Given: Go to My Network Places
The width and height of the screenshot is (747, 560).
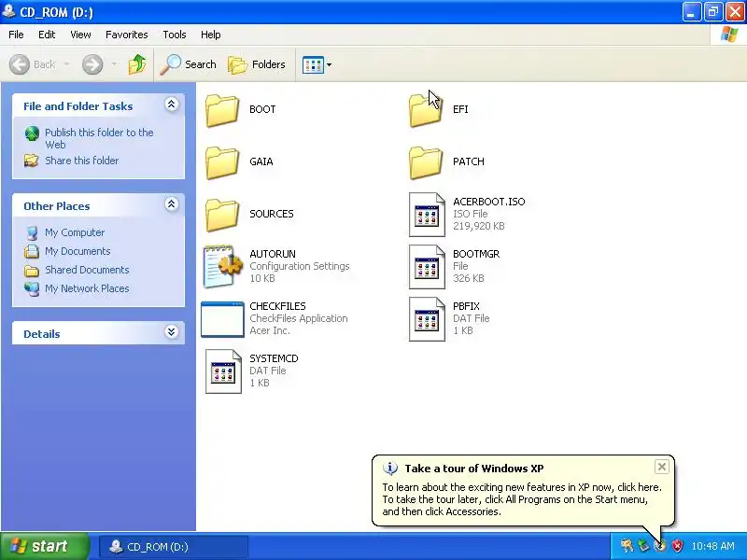Looking at the screenshot, I should 87,288.
